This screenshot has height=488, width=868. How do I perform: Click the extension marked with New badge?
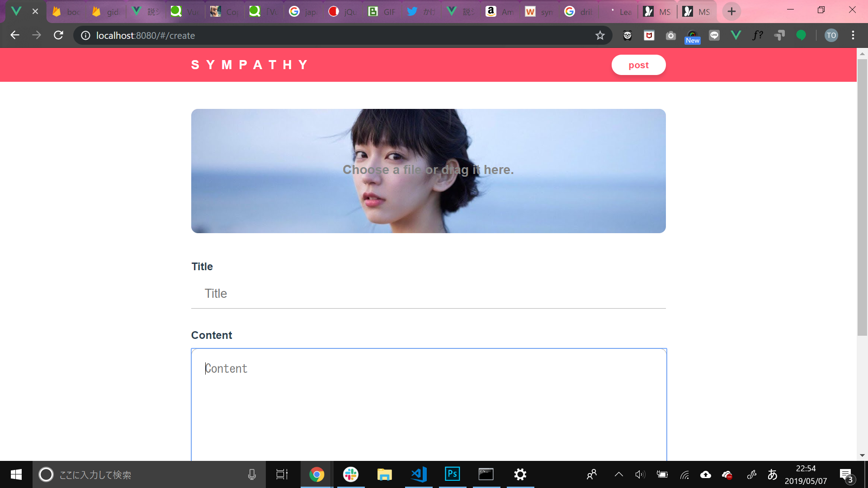tap(693, 35)
